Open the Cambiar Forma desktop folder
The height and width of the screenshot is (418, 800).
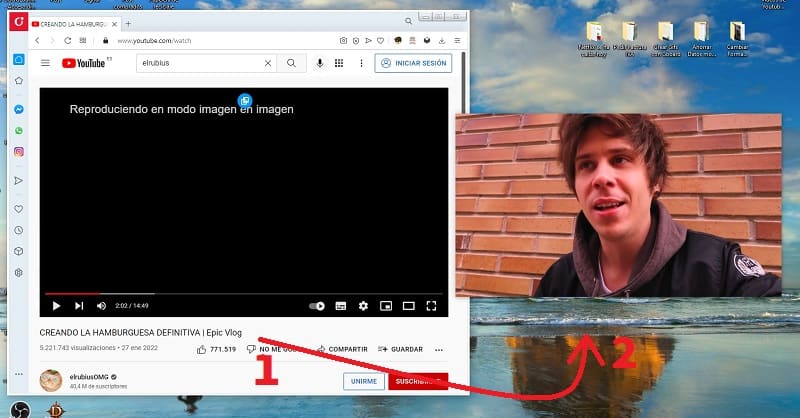737,39
